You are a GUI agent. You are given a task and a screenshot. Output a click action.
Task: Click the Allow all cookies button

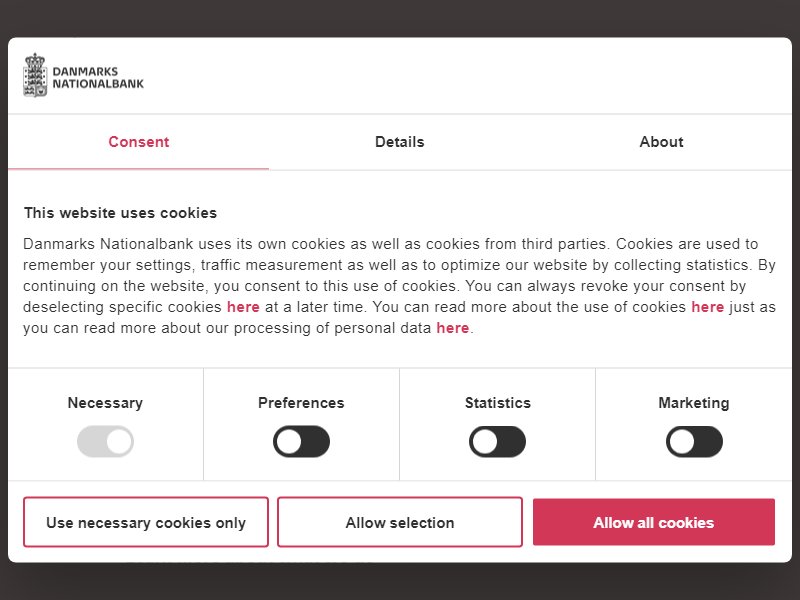click(x=654, y=522)
